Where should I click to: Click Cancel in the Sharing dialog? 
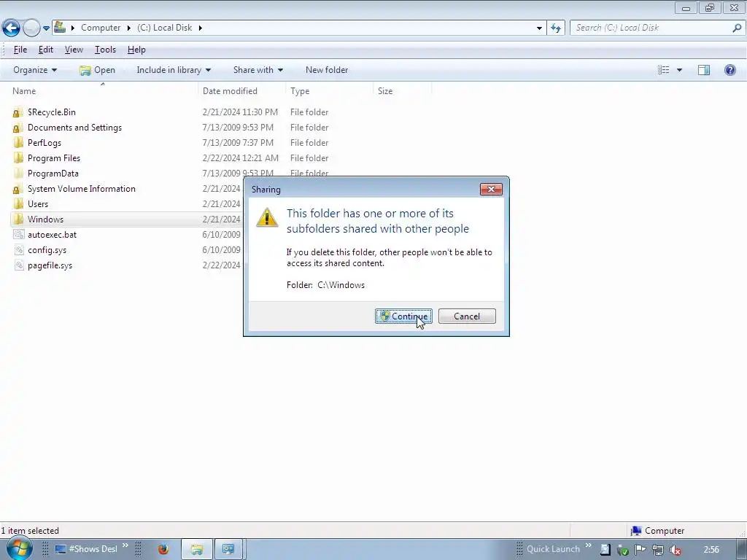tap(467, 316)
